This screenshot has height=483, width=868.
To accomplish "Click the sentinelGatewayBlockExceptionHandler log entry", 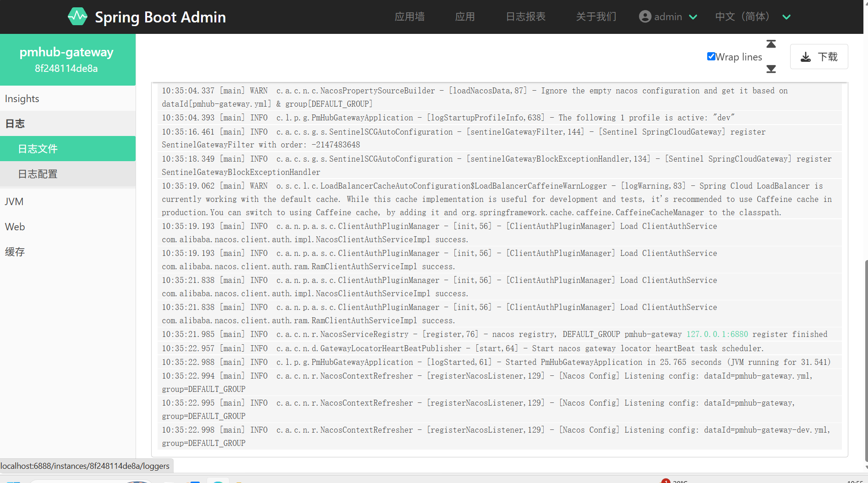I will pyautogui.click(x=500, y=165).
